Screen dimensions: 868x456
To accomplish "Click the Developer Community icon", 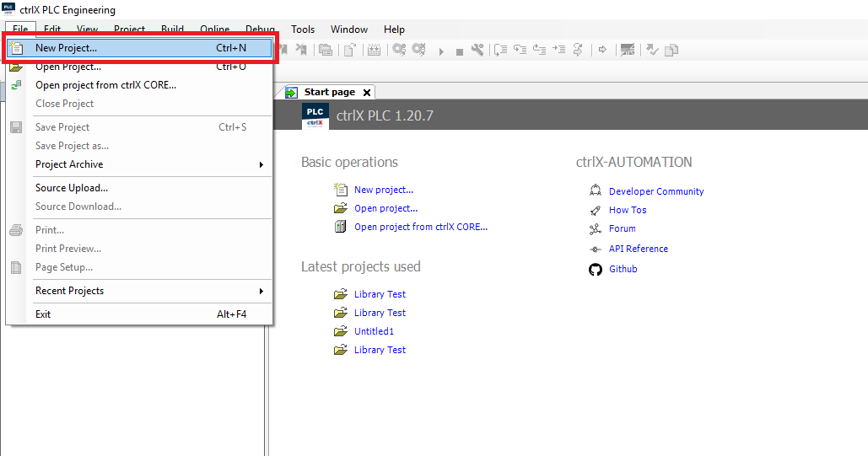I will pos(595,191).
